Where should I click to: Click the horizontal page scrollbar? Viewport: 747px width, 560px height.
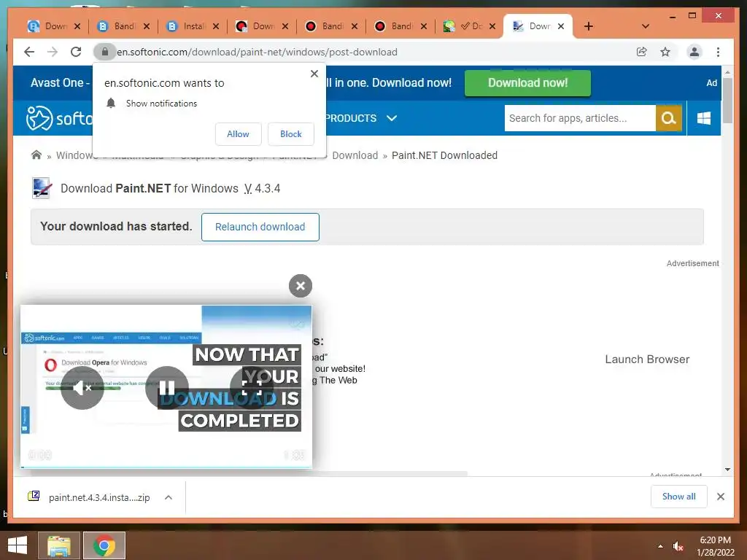(249, 473)
